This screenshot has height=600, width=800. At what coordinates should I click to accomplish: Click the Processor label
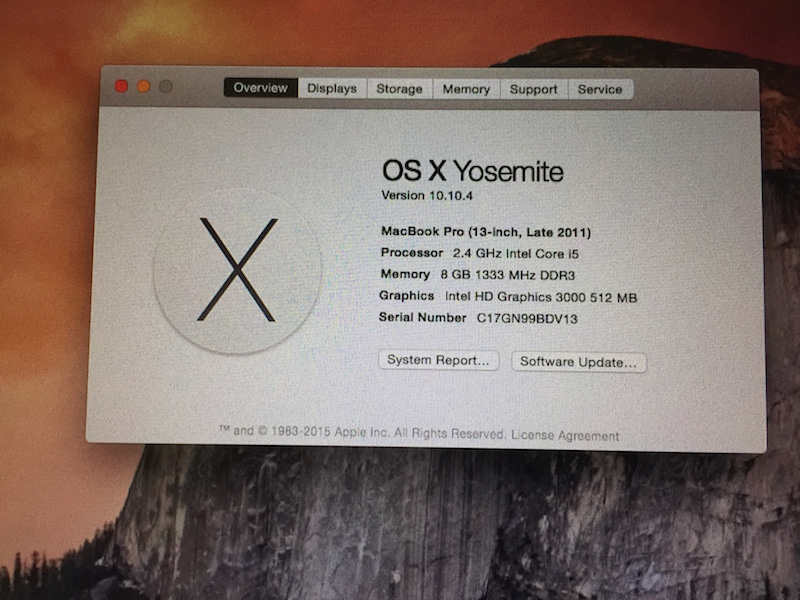click(412, 253)
